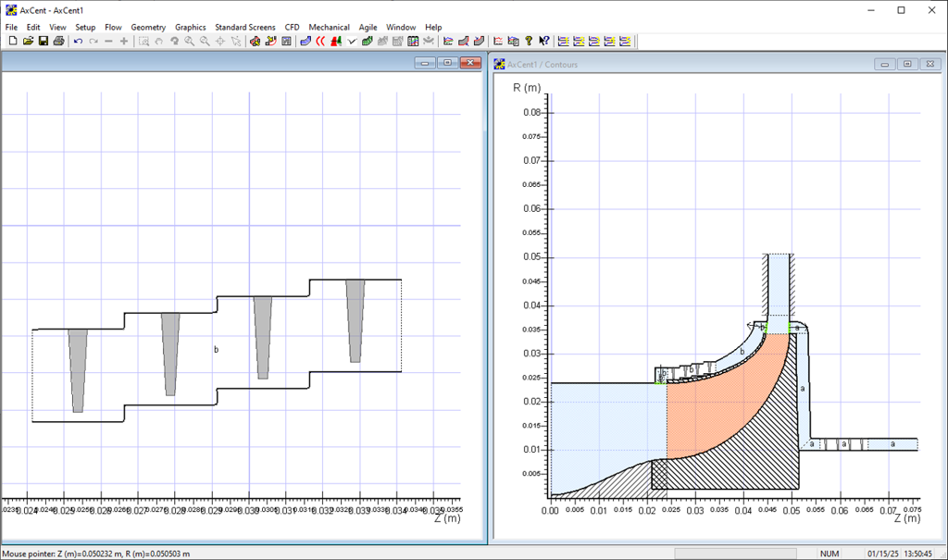Click the zoom in magnifier icon
The image size is (948, 560).
(189, 41)
